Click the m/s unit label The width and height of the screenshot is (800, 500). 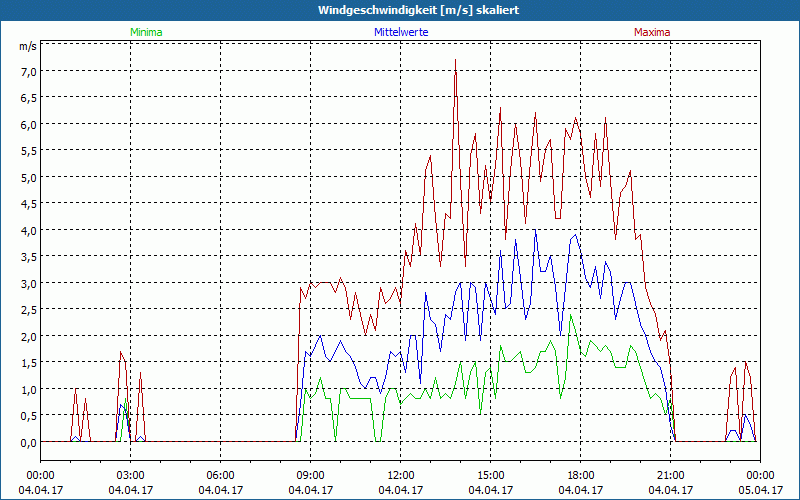(x=28, y=46)
